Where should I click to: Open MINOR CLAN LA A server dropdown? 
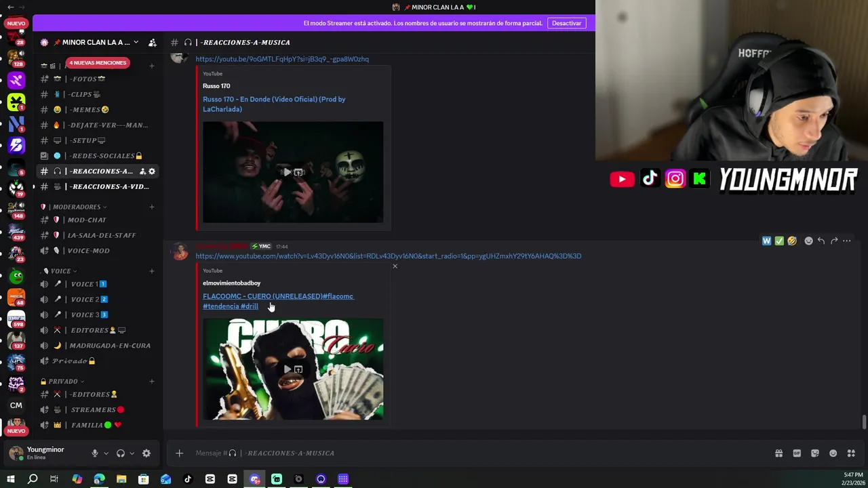96,42
